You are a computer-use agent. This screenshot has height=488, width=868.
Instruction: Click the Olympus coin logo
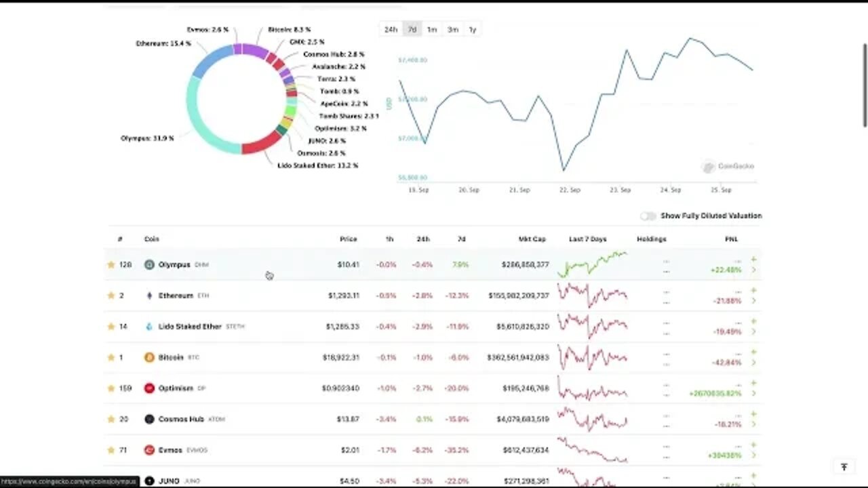click(x=149, y=264)
